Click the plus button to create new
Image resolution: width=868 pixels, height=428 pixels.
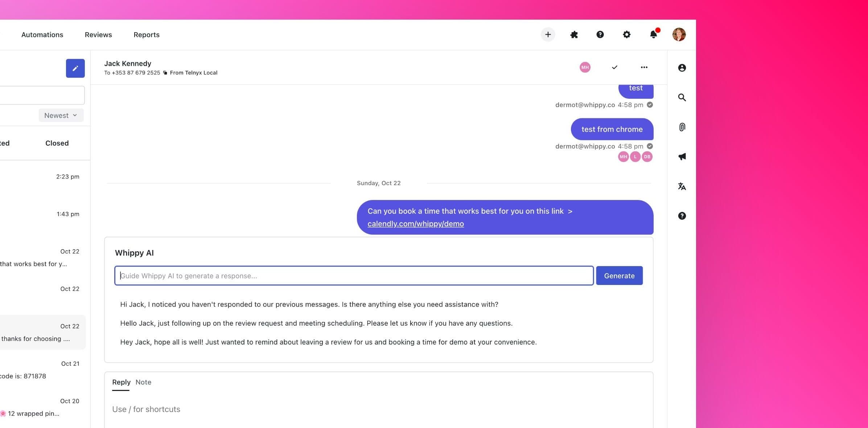pos(548,34)
